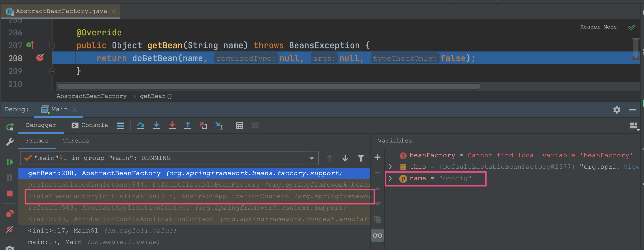Click the green inspection checkmark icon
The width and height of the screenshot is (644, 250).
[632, 27]
